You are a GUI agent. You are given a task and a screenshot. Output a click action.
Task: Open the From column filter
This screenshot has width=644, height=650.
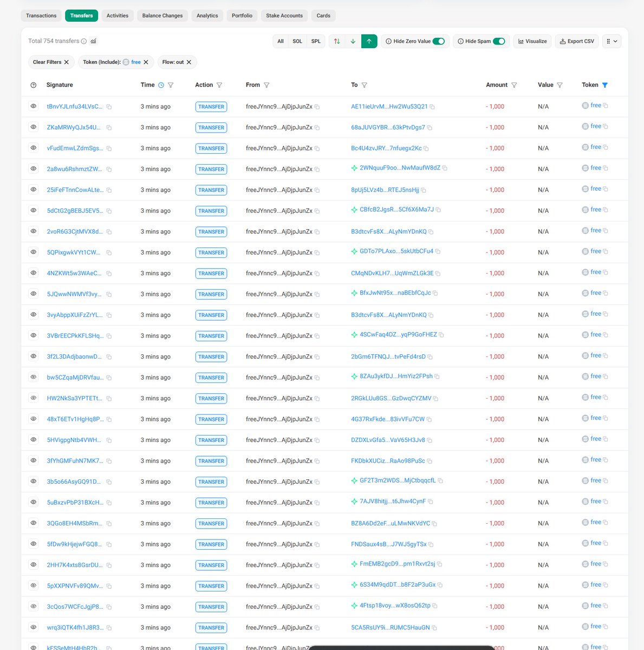point(266,85)
